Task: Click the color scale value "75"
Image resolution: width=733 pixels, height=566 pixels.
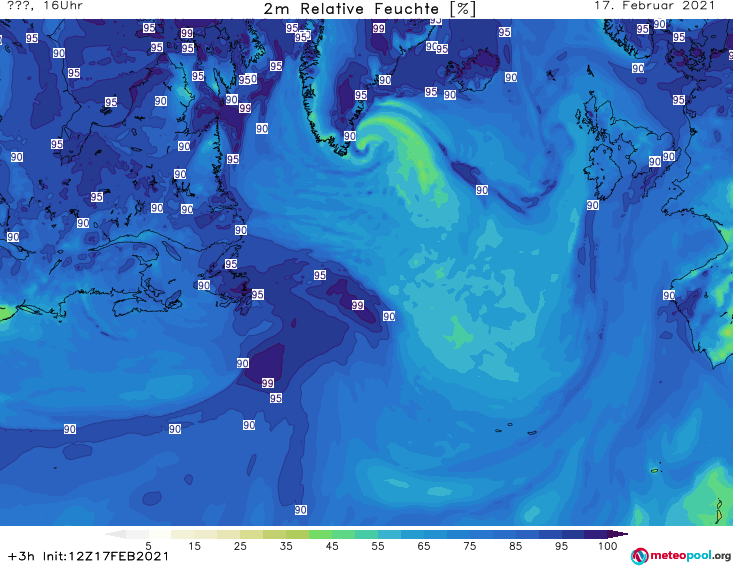Action: click(469, 546)
